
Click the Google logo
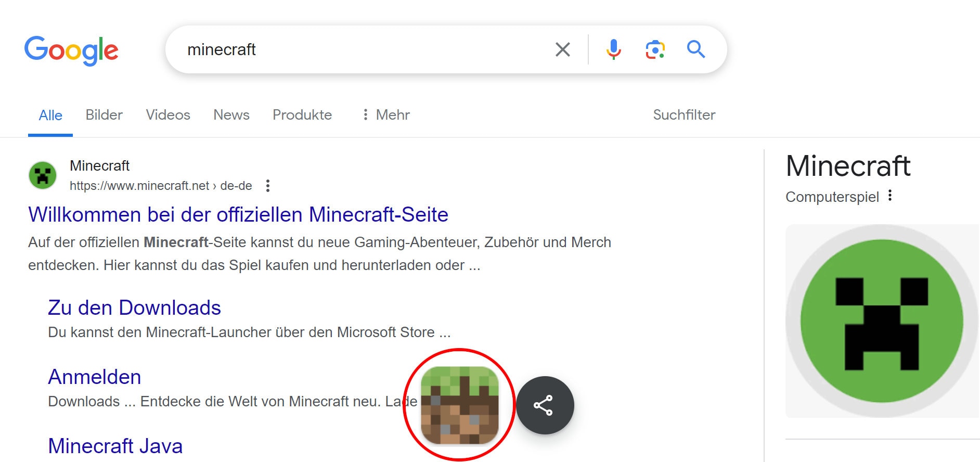71,50
